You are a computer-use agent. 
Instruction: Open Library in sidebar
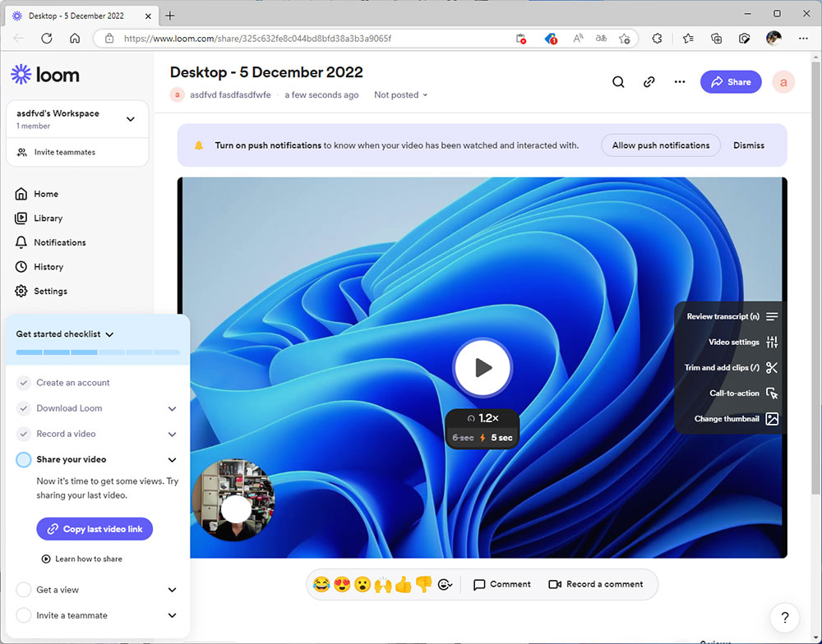[39, 218]
